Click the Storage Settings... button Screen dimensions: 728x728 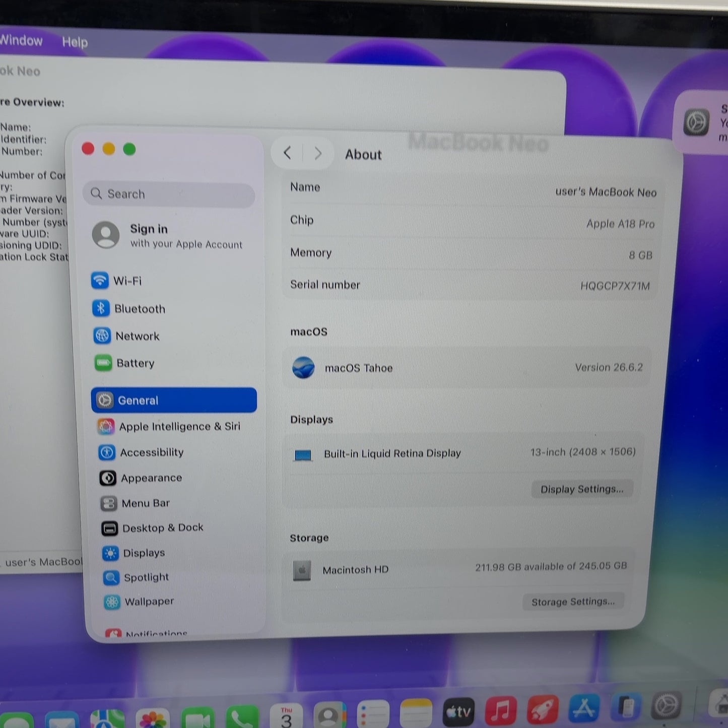[573, 602]
